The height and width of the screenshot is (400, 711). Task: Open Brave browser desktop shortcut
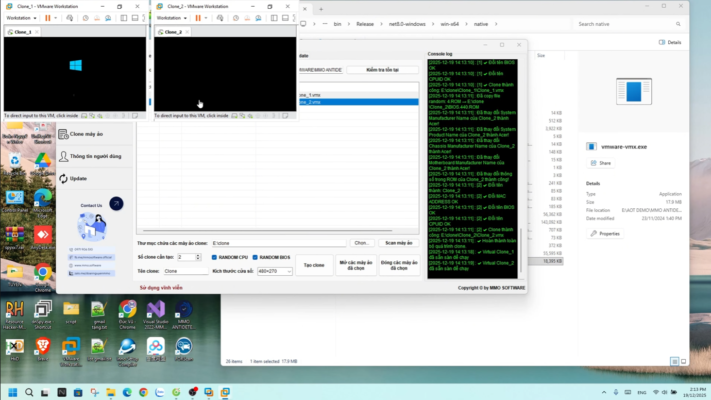pyautogui.click(x=43, y=350)
